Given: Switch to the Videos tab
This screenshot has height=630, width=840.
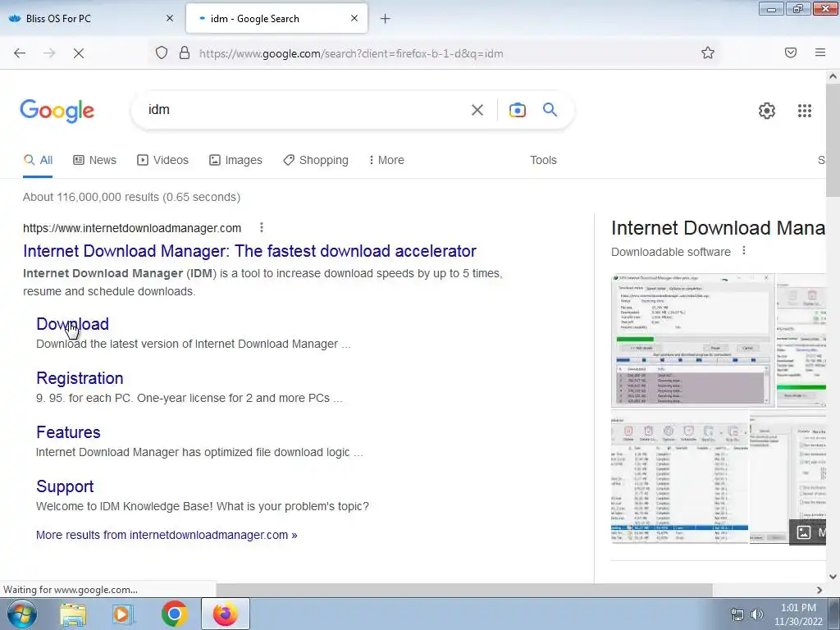Looking at the screenshot, I should point(163,160).
